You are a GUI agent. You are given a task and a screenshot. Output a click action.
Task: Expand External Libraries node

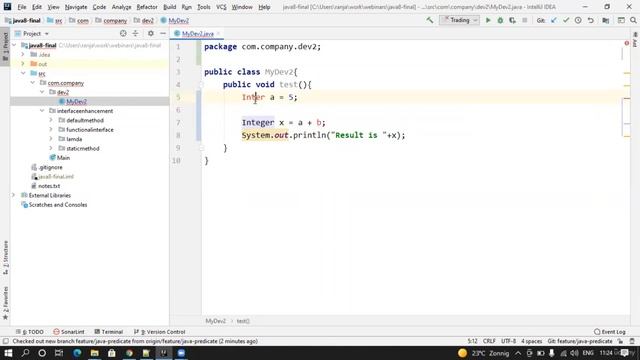click(x=14, y=195)
